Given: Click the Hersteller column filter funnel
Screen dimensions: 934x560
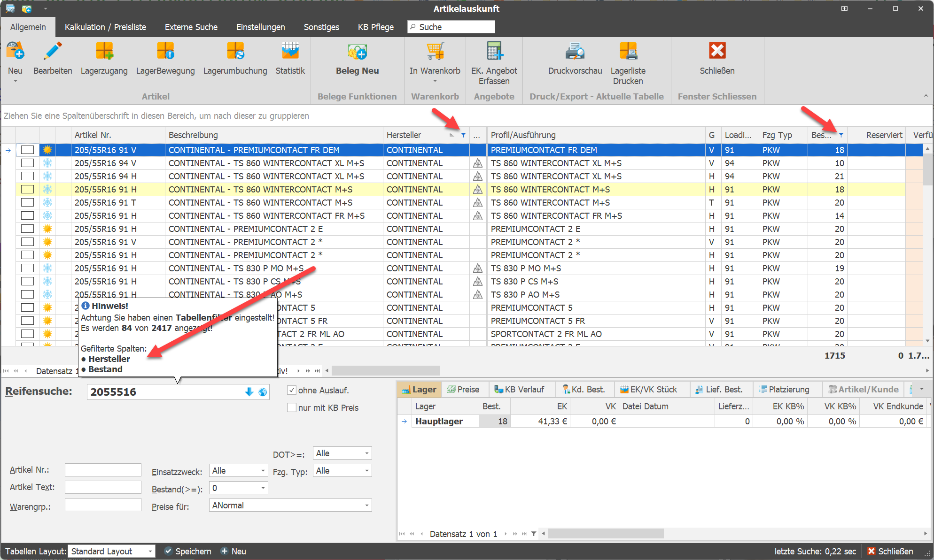Looking at the screenshot, I should (463, 135).
